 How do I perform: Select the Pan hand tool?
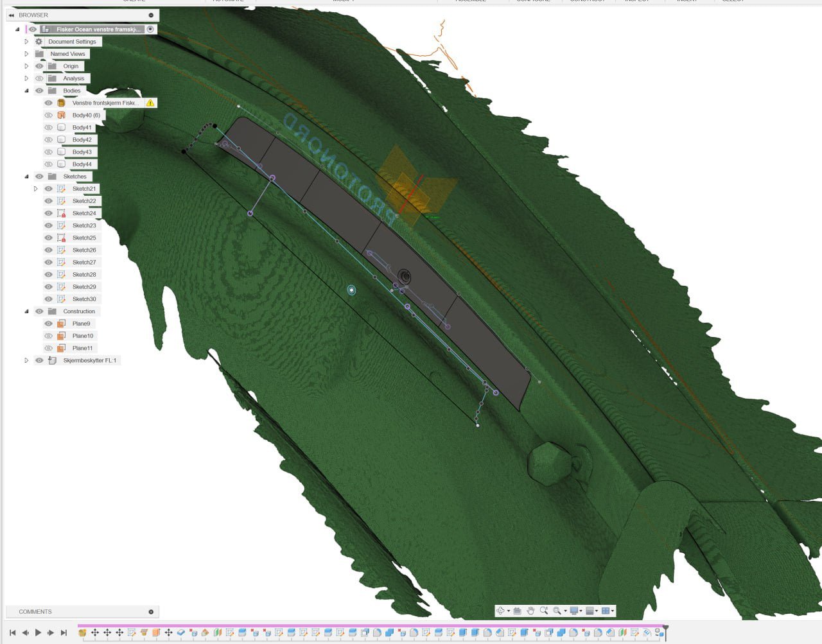pos(530,611)
